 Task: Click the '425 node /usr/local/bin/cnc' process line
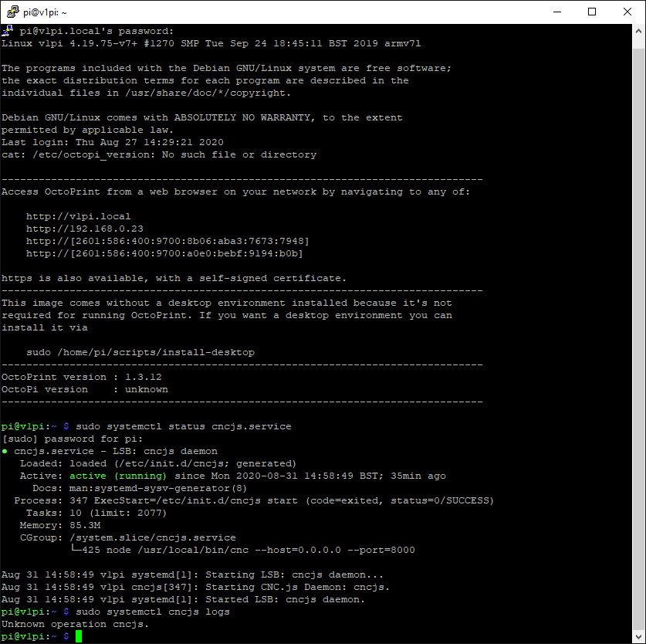click(242, 551)
